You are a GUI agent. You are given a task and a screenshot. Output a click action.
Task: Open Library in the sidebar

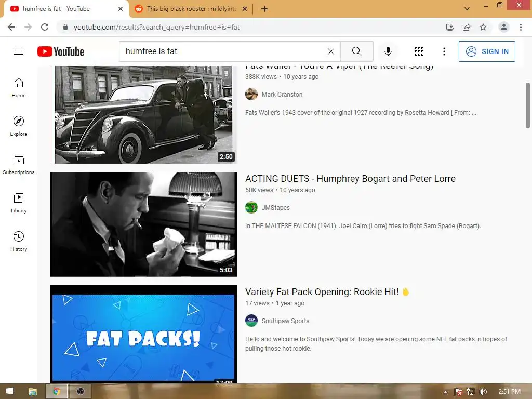tap(19, 203)
